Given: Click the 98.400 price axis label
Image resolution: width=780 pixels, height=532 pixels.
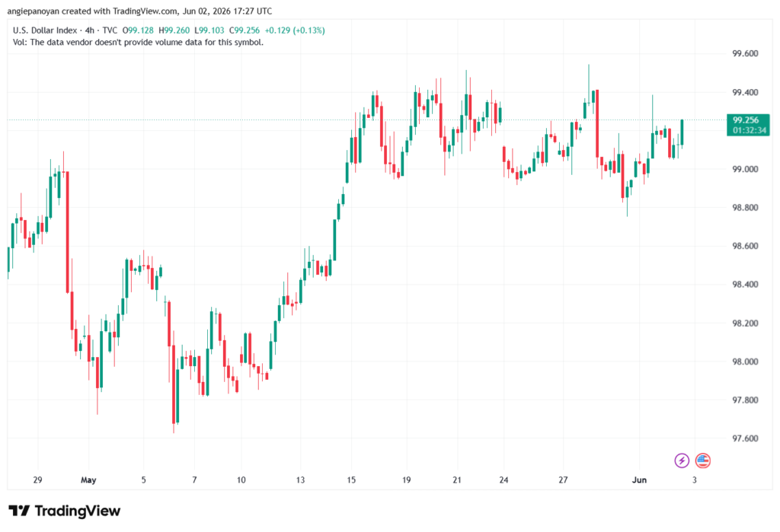Looking at the screenshot, I should [745, 285].
